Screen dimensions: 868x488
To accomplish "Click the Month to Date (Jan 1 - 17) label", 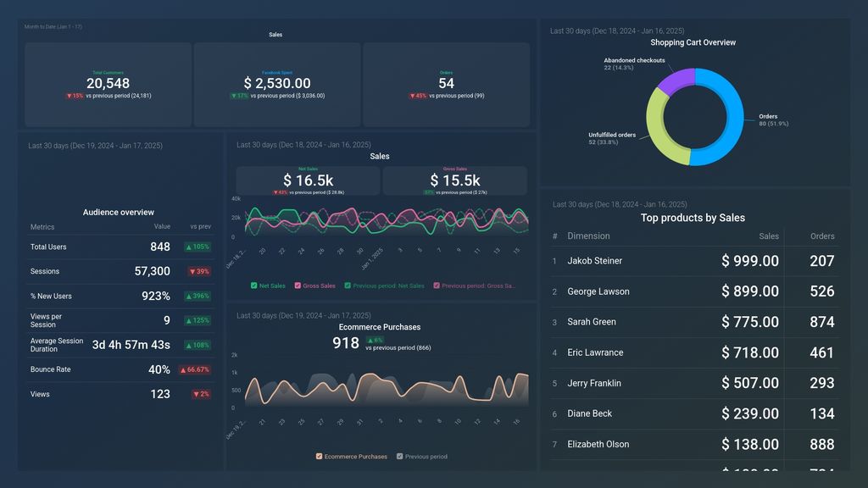I will 53,26.
